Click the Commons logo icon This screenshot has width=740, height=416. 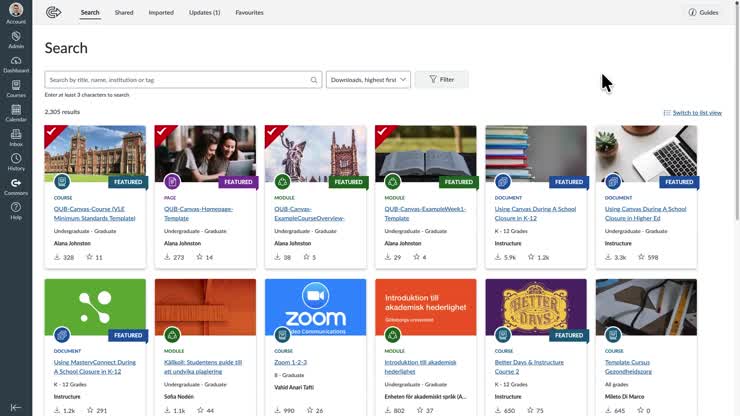click(x=54, y=12)
